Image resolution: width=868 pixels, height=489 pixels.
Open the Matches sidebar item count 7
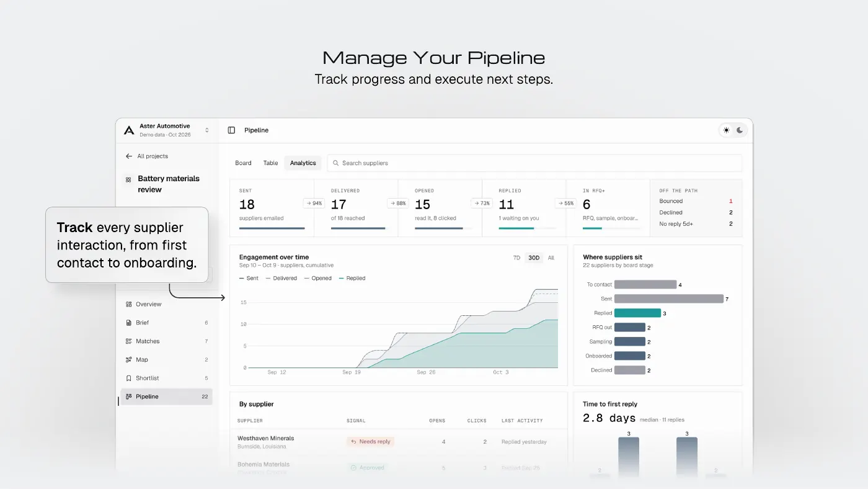pos(206,341)
